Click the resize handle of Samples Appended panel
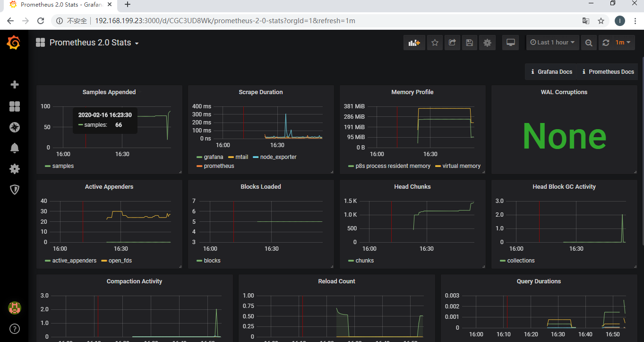Screen dimensions: 644x342 (180, 172)
